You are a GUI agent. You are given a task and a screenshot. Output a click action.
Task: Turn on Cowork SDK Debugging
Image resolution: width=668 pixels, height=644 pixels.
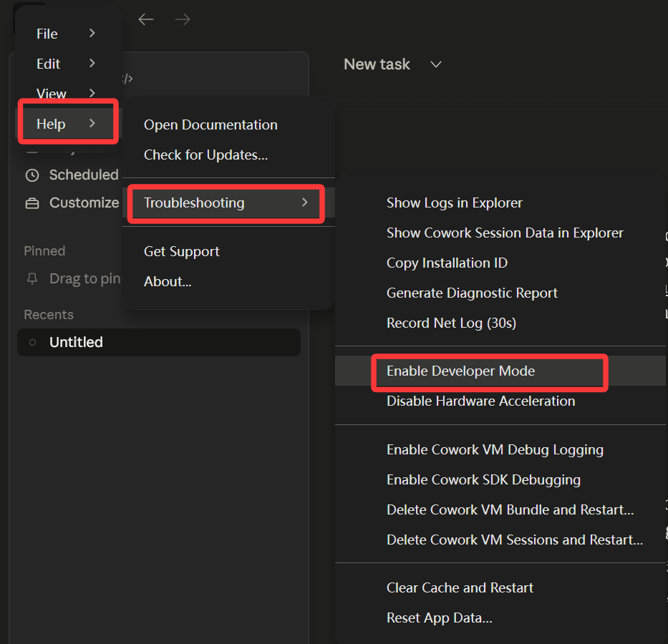pos(483,480)
